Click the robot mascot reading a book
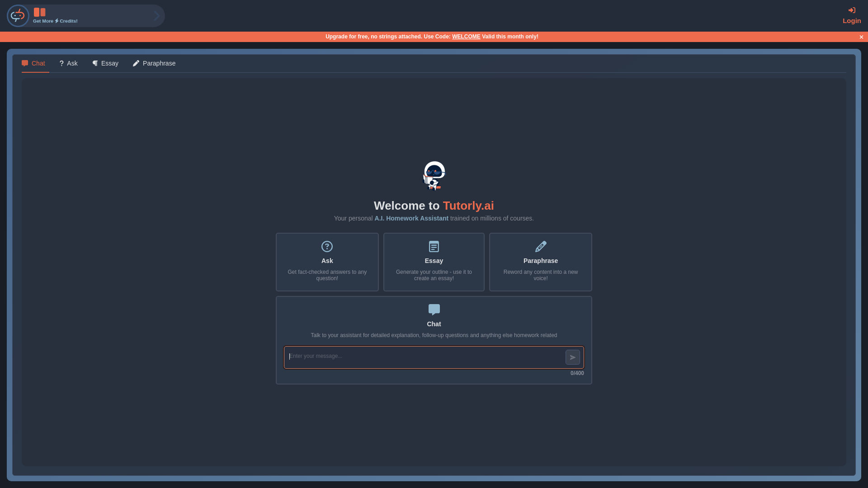868x488 pixels. (x=434, y=176)
